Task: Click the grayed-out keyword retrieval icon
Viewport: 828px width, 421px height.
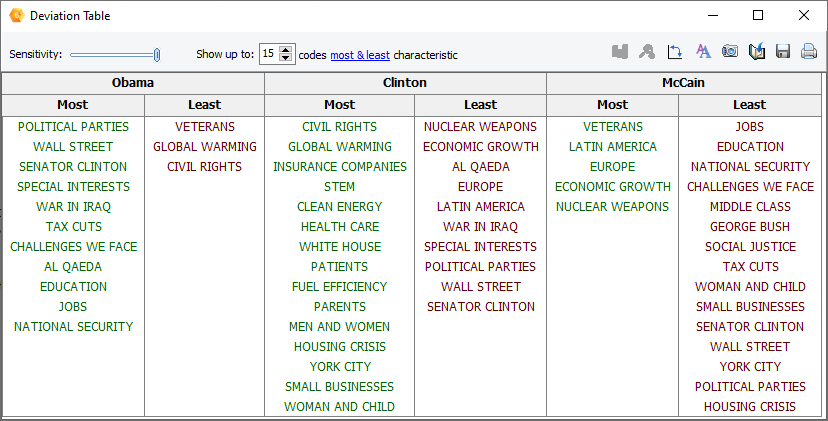Action: (x=647, y=52)
